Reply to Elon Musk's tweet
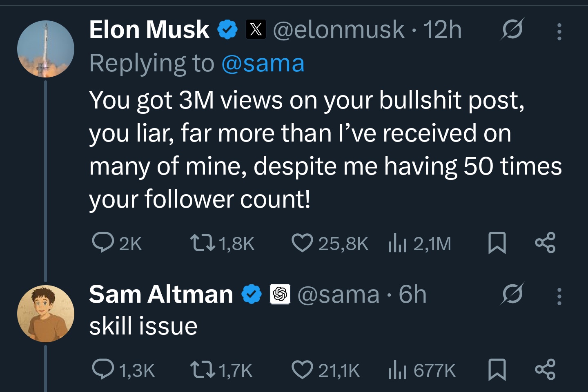Image resolution: width=588 pixels, height=392 pixels. (103, 243)
